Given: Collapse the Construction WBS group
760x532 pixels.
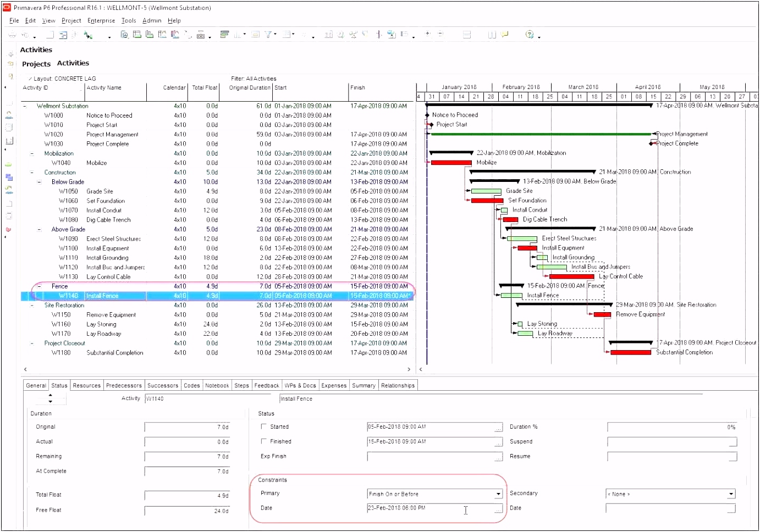Looking at the screenshot, I should pyautogui.click(x=32, y=173).
